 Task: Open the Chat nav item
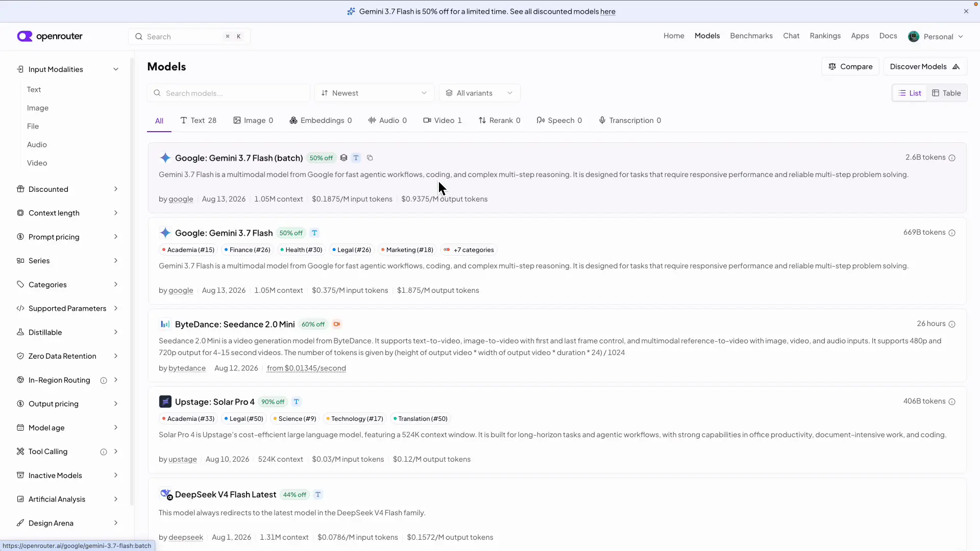click(x=791, y=36)
